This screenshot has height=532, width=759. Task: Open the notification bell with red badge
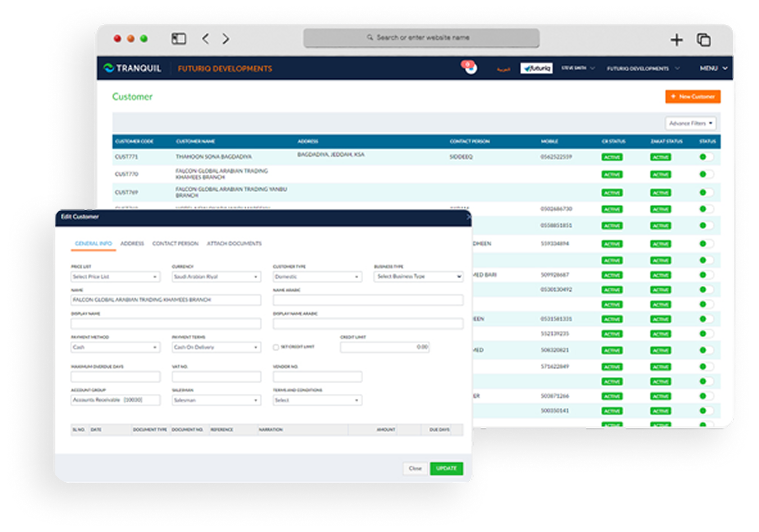click(469, 67)
